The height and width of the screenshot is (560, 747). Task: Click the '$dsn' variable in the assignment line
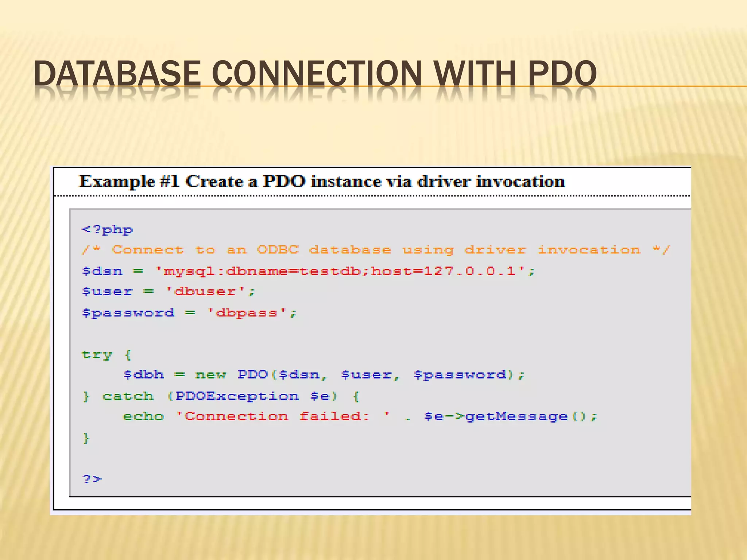click(x=102, y=271)
